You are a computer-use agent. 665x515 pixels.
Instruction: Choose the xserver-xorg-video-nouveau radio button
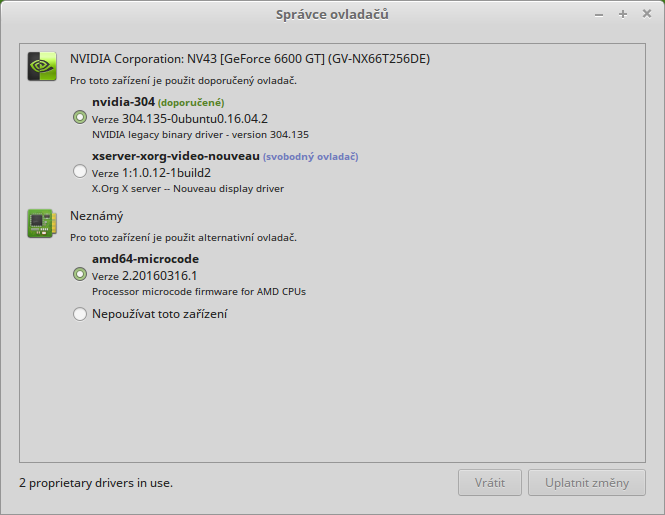pos(80,172)
